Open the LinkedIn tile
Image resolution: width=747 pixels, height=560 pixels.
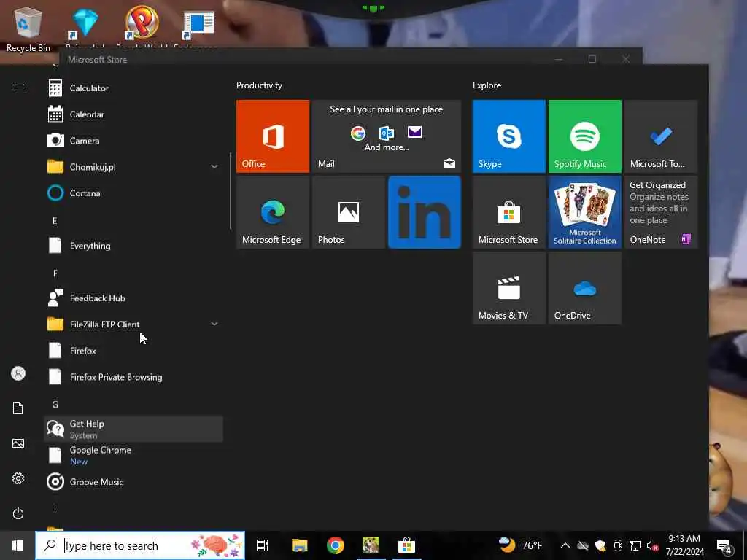click(425, 212)
